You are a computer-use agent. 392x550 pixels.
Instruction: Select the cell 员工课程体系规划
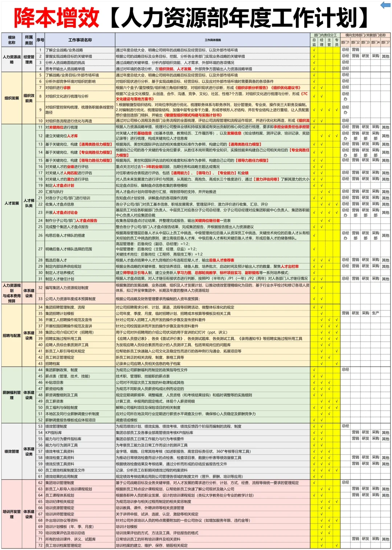(80, 495)
